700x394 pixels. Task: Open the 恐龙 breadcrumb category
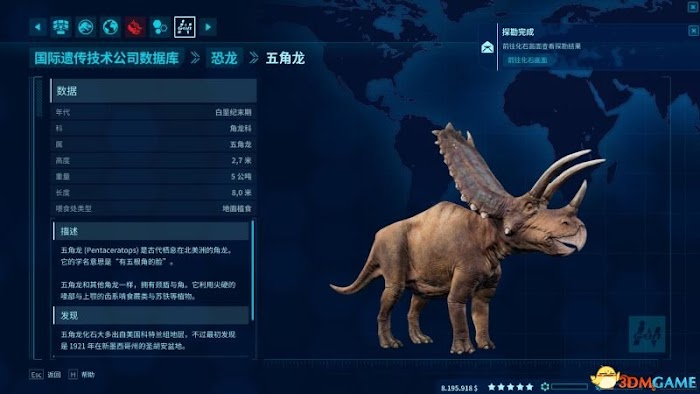coord(224,58)
